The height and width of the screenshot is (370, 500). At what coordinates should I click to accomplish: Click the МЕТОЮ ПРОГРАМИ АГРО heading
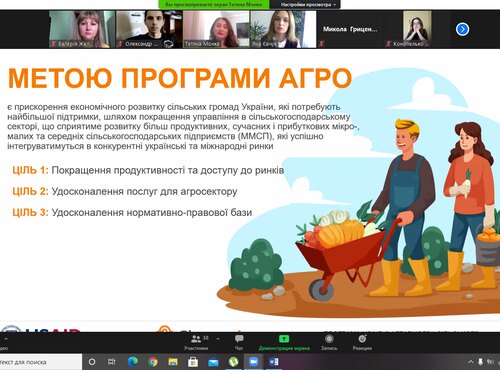point(180,78)
